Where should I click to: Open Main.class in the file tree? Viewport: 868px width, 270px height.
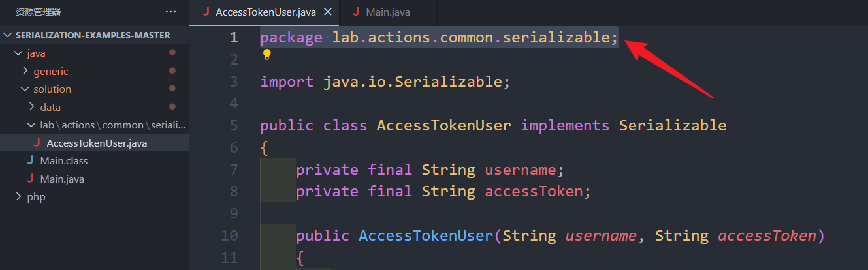coord(64,160)
